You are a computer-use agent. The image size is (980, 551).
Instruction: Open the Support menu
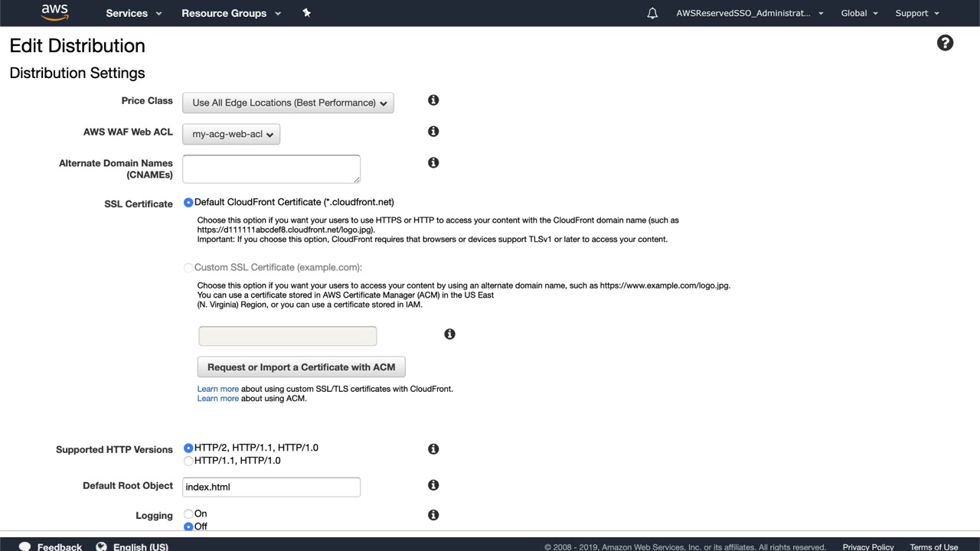[x=917, y=13]
